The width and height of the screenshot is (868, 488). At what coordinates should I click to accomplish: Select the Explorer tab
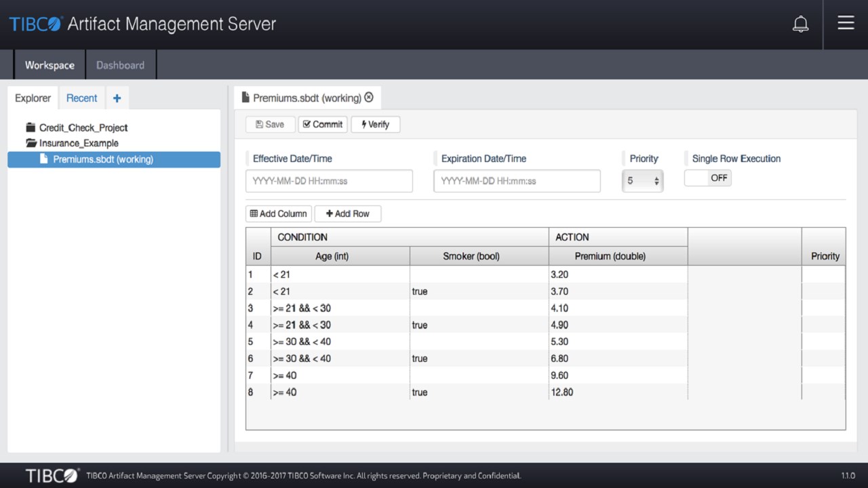[33, 98]
